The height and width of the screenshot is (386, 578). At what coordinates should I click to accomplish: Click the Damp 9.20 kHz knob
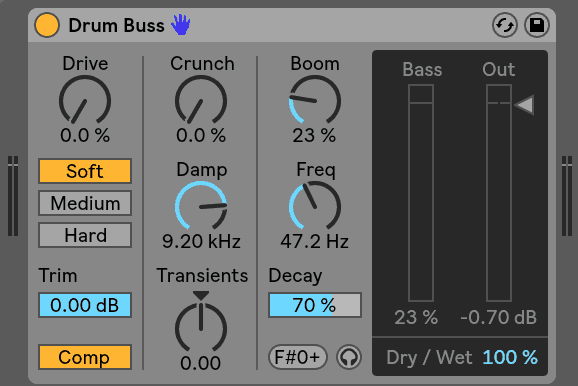coord(201,206)
